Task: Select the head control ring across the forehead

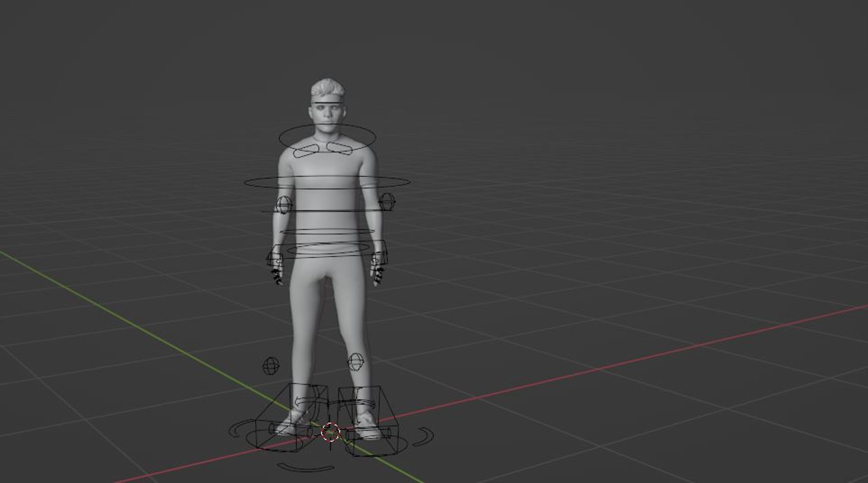Action: [x=328, y=103]
